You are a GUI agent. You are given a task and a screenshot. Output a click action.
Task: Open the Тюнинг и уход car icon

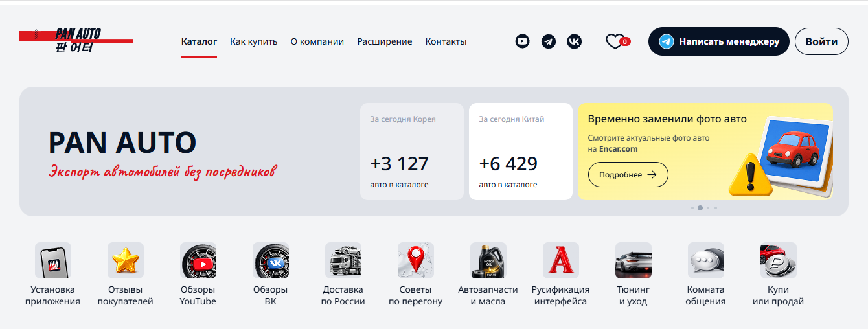point(634,260)
